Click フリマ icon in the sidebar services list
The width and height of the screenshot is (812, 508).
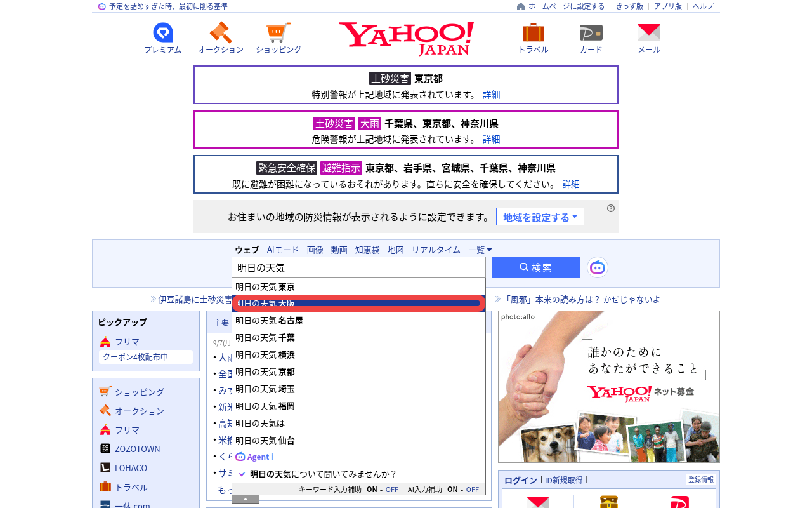pyautogui.click(x=105, y=429)
